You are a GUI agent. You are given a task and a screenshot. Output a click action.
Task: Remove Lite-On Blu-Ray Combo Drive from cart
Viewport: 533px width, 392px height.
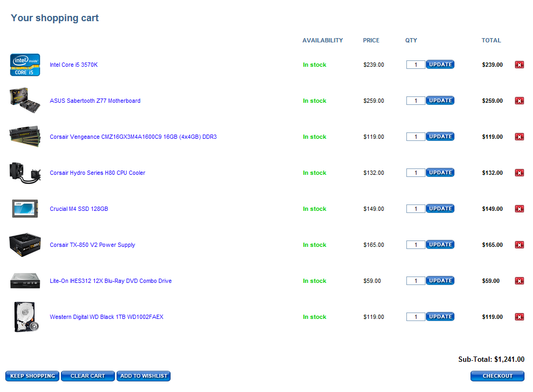click(x=519, y=281)
